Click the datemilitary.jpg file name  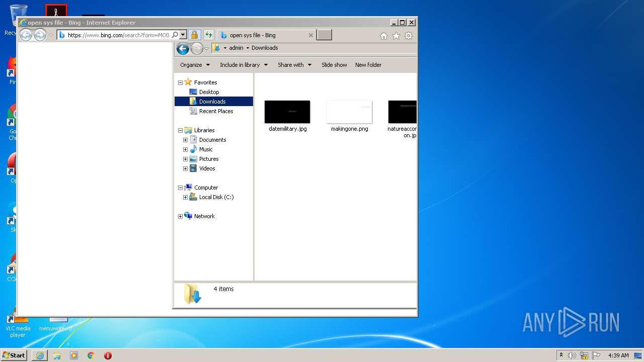[x=288, y=129]
